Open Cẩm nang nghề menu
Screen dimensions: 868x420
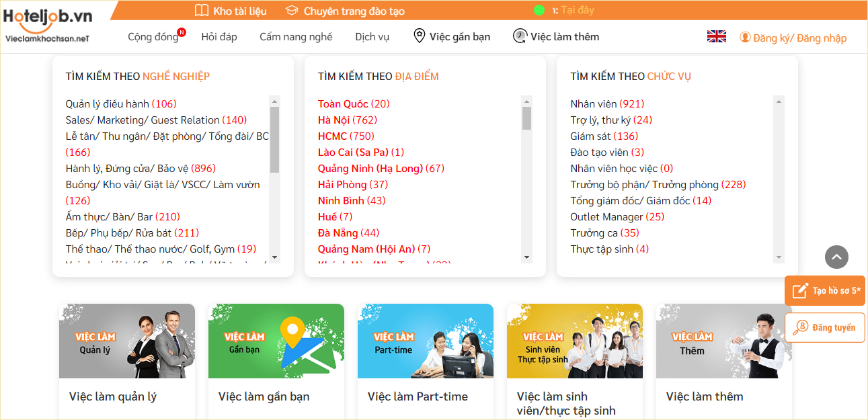296,37
